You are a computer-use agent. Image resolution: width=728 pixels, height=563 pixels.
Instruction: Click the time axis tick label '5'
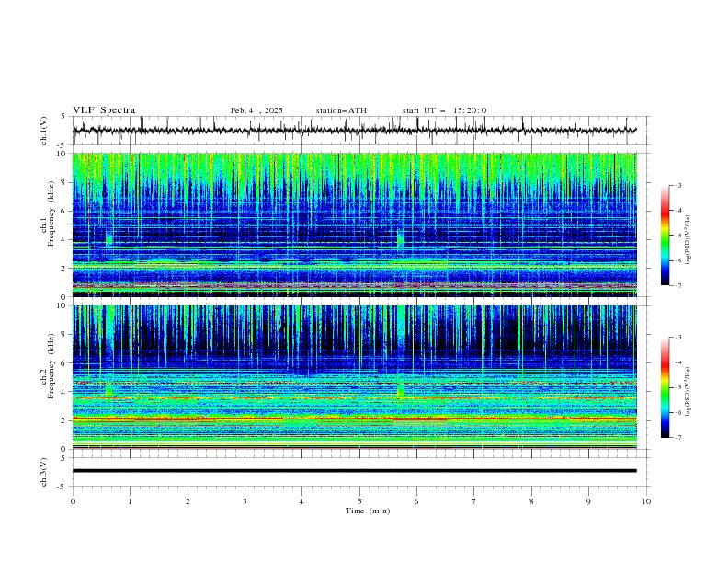(x=359, y=501)
